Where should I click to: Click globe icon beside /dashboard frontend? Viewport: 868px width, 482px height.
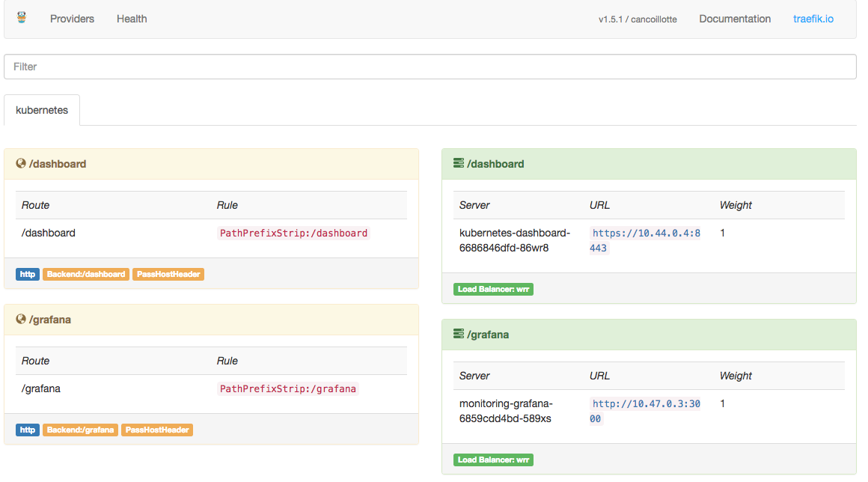[x=21, y=163]
